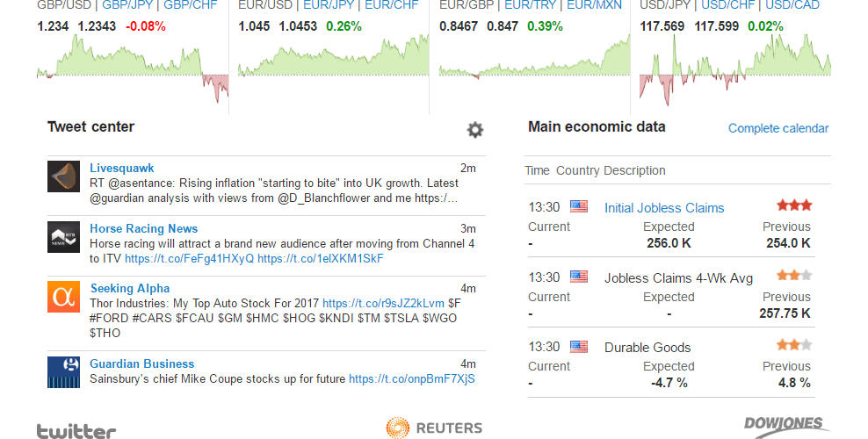Select the USD/CAD pair tab
The image size is (868, 439).
click(x=792, y=5)
